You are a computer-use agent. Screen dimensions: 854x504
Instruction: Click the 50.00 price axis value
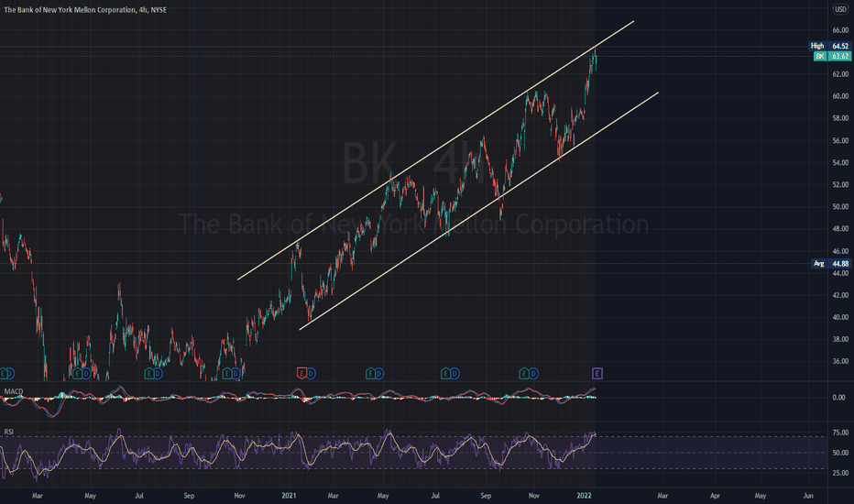click(x=840, y=206)
